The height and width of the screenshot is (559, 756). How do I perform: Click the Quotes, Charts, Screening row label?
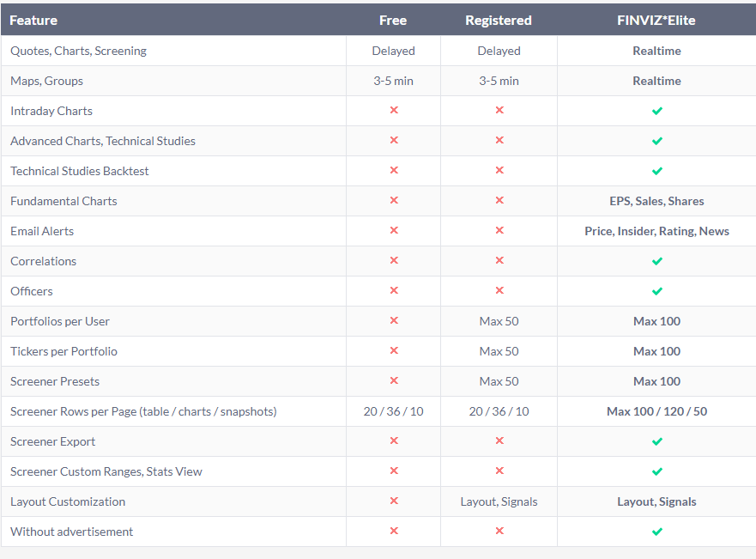79,51
